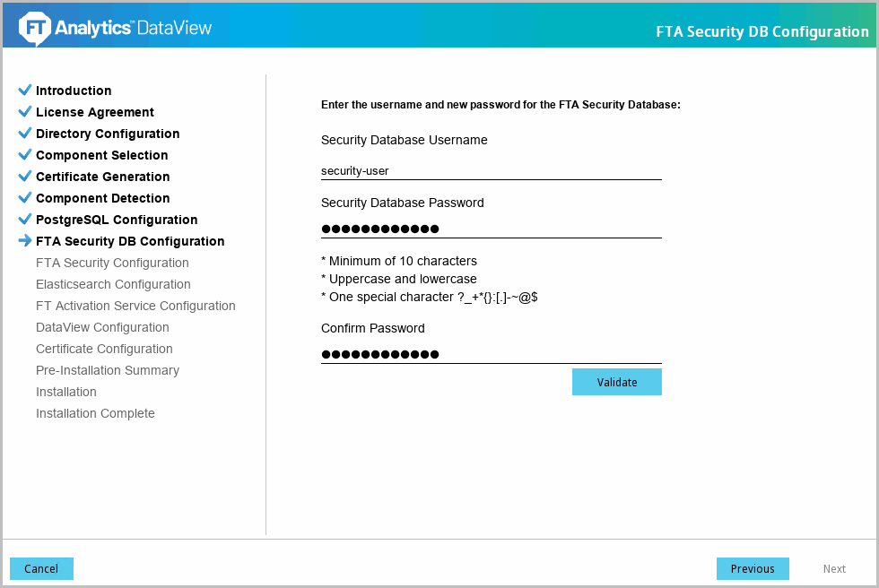
Task: Click the checkmark next to Directory Configuration
Action: [x=25, y=134]
